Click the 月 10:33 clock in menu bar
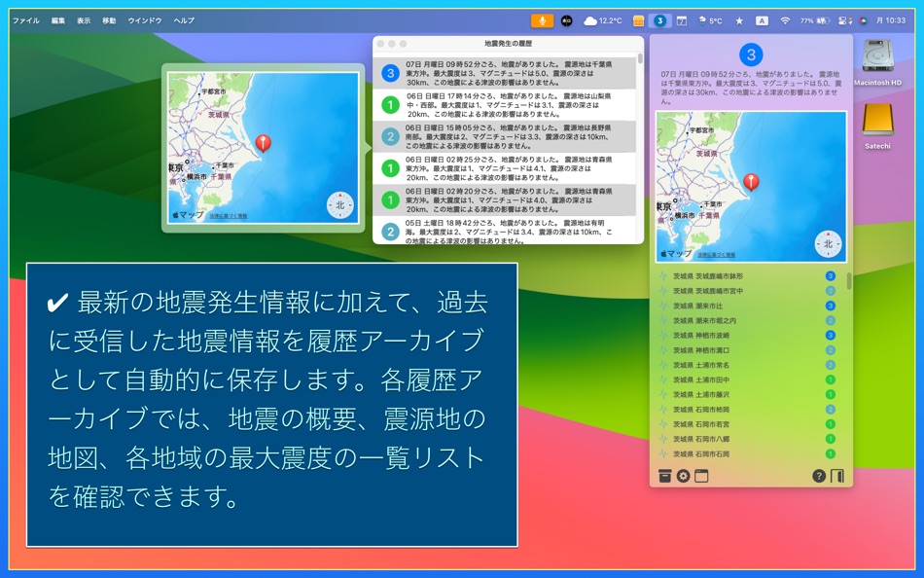The width and height of the screenshot is (924, 578). [891, 20]
